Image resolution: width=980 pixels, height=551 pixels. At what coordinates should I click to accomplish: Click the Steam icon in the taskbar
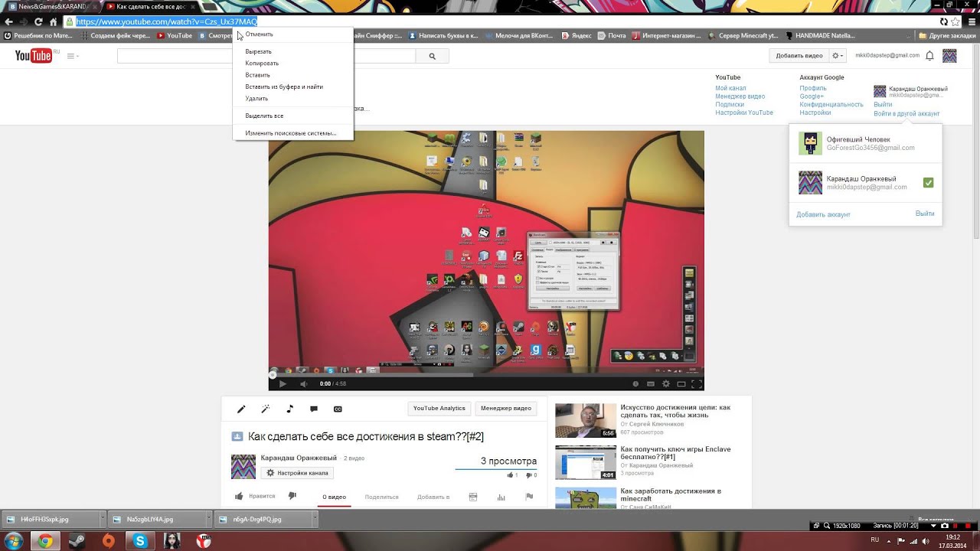point(77,541)
